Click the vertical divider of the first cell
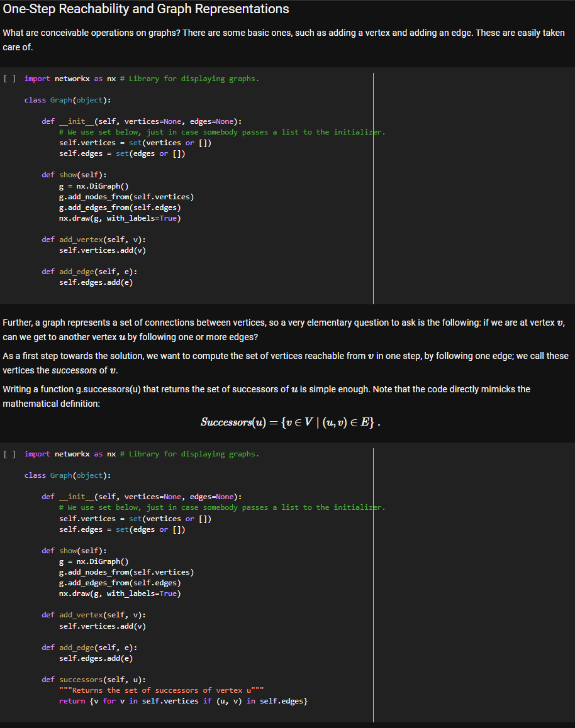Viewport: 575px width, 728px height. click(x=374, y=189)
